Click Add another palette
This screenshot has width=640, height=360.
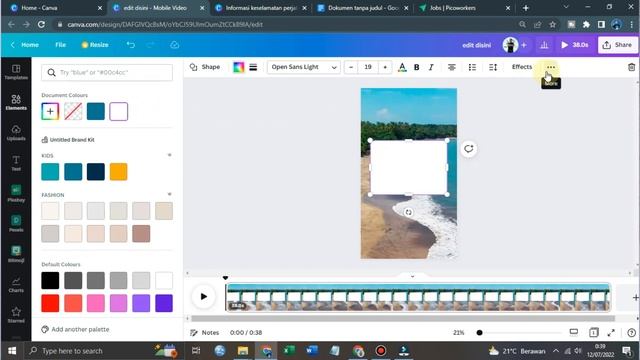tap(76, 329)
